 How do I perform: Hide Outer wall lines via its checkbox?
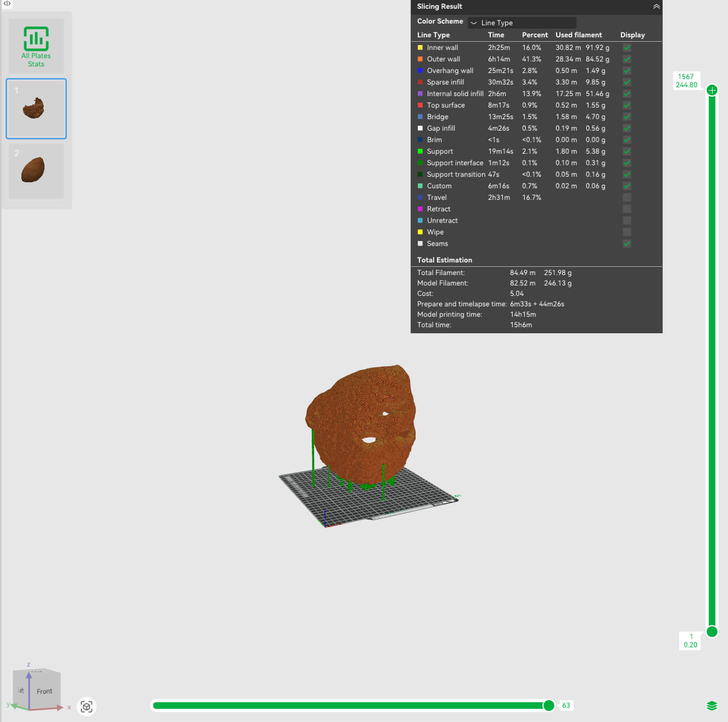[627, 59]
